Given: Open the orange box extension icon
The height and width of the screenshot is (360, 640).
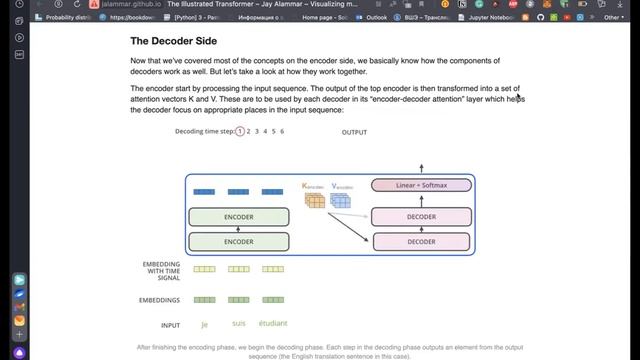Looking at the screenshot, I should [547, 4].
